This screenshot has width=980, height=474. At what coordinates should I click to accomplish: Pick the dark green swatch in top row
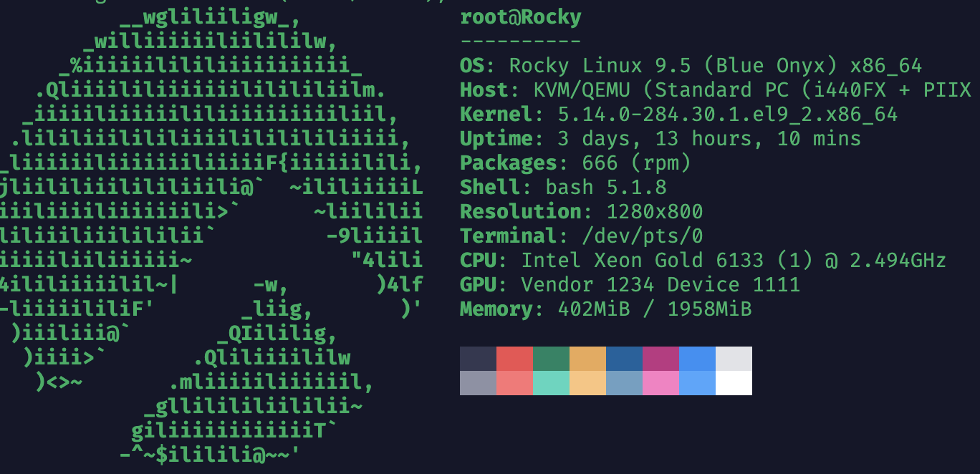tap(551, 359)
